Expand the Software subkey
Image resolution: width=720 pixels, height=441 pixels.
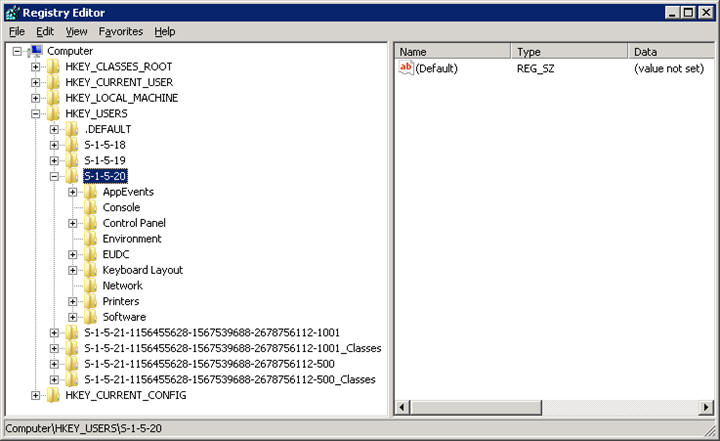[x=73, y=317]
